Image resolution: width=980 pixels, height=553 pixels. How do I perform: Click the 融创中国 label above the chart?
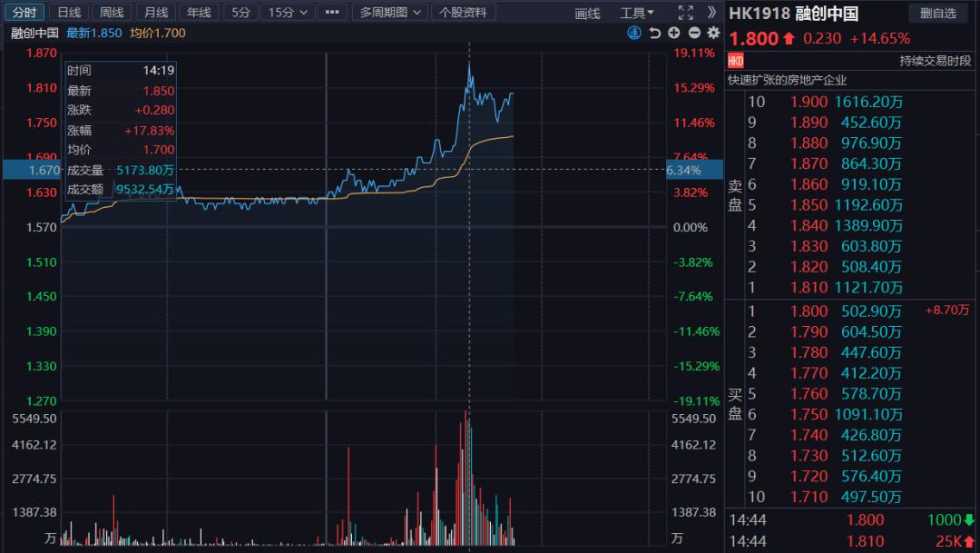[35, 34]
